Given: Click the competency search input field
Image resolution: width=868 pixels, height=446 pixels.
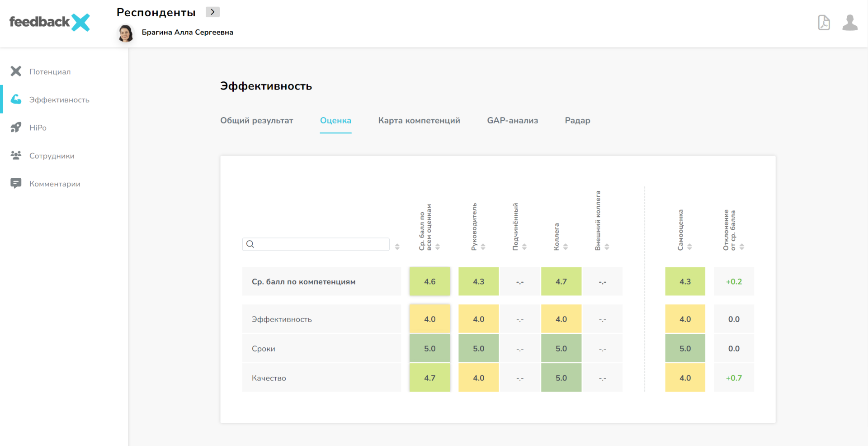Looking at the screenshot, I should tap(321, 244).
